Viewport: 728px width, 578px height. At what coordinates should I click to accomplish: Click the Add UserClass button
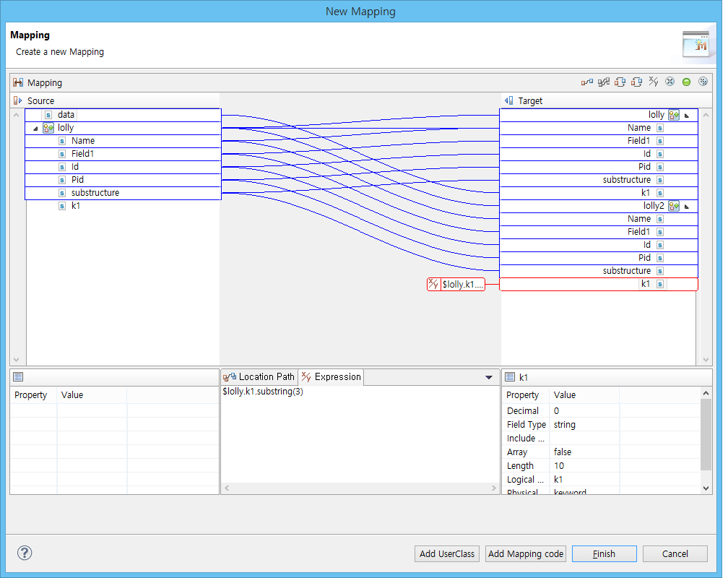point(446,553)
